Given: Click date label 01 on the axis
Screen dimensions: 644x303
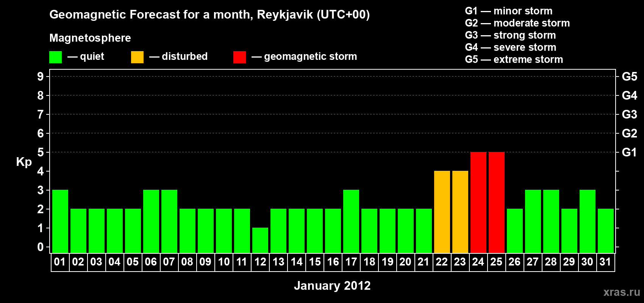Looking at the screenshot, I should tap(60, 262).
